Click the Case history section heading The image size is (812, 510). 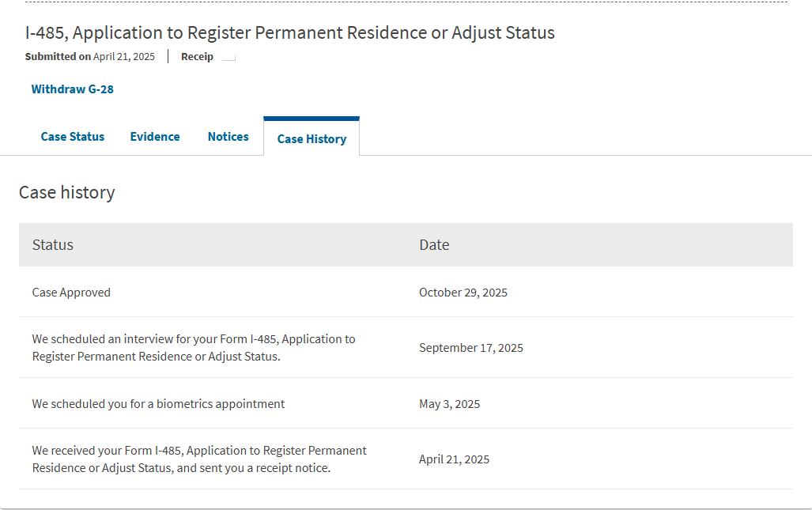pos(67,192)
